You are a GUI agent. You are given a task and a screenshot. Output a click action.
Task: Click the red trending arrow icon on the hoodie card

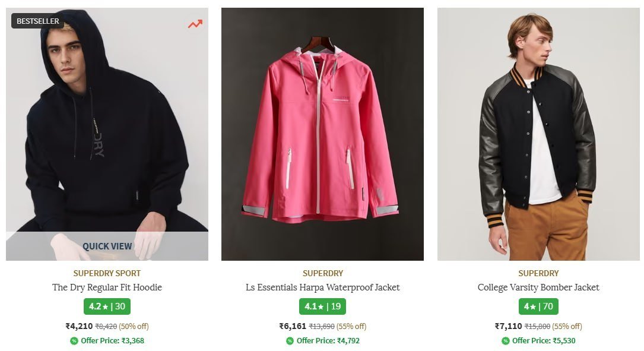195,24
